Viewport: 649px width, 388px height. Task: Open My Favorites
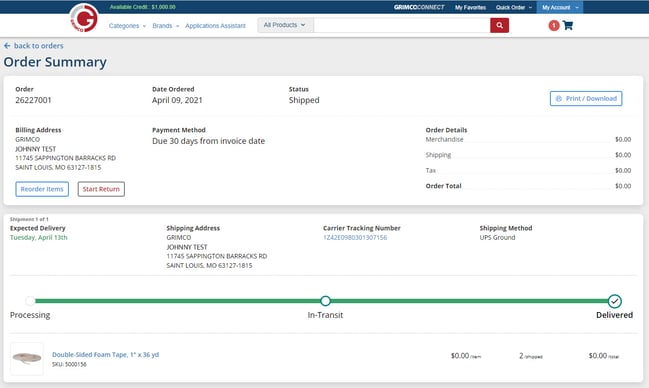(470, 7)
